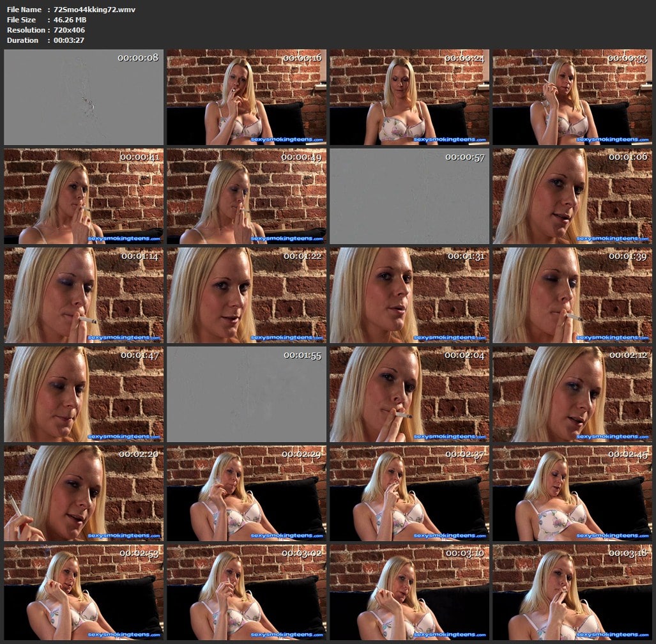Select the thumbnail labeled 00:00:49
The image size is (656, 644).
coord(247,196)
